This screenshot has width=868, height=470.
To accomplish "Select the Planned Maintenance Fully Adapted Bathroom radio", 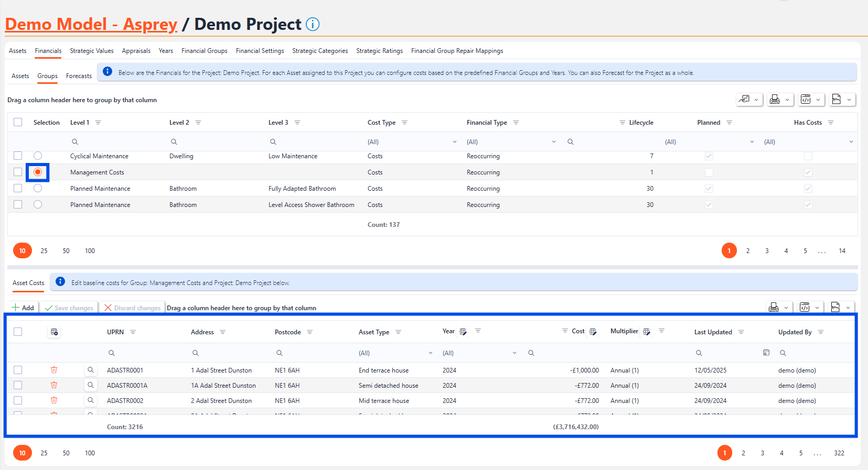I will click(x=38, y=188).
